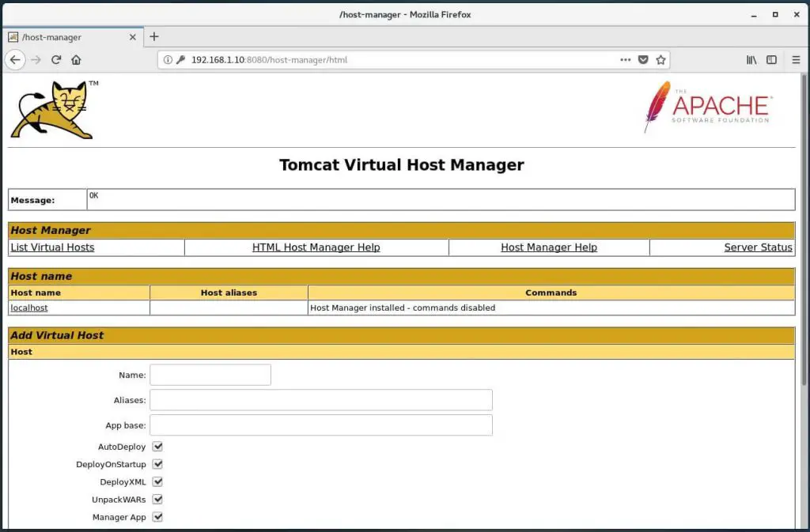Click the 'Commands' column header

[x=551, y=292]
